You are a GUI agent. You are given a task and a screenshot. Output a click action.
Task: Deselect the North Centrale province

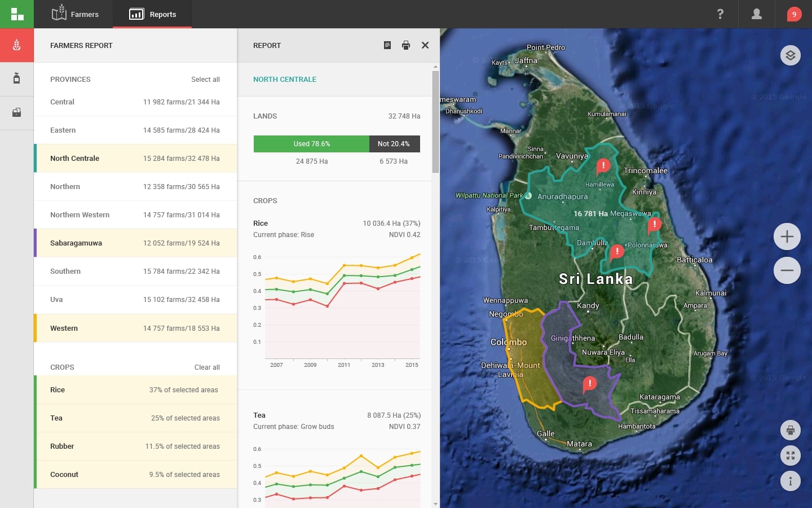pyautogui.click(x=135, y=159)
